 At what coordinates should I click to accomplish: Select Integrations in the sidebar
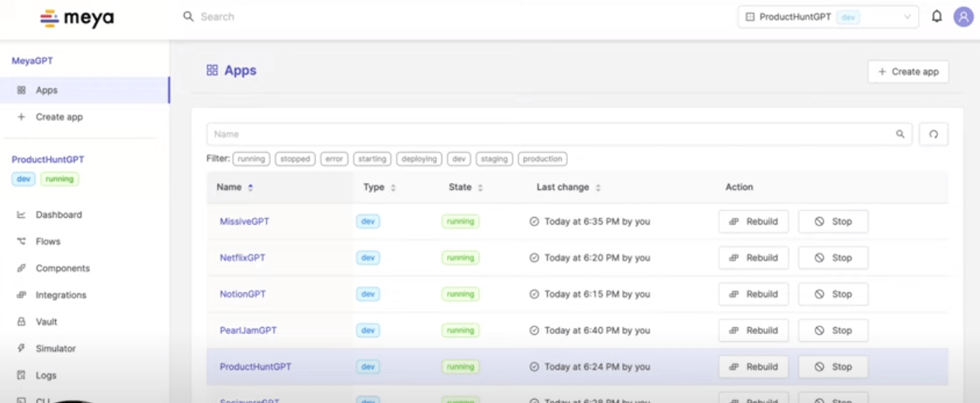61,295
